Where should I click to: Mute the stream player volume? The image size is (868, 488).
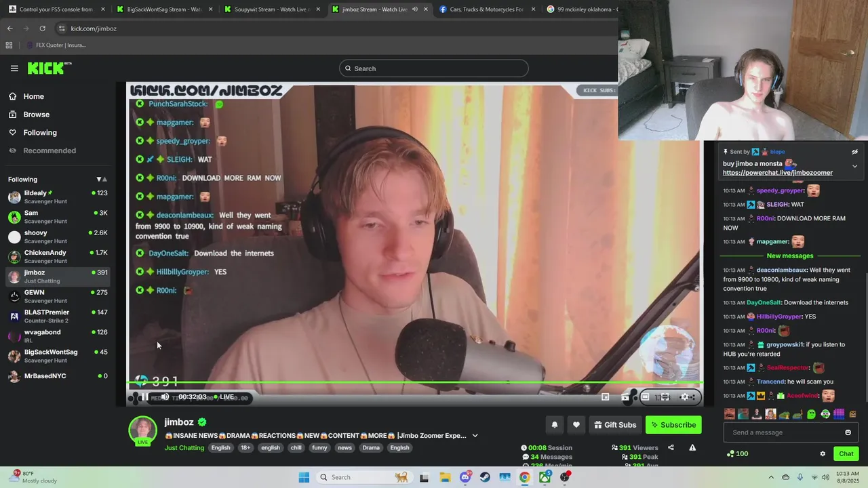[165, 397]
